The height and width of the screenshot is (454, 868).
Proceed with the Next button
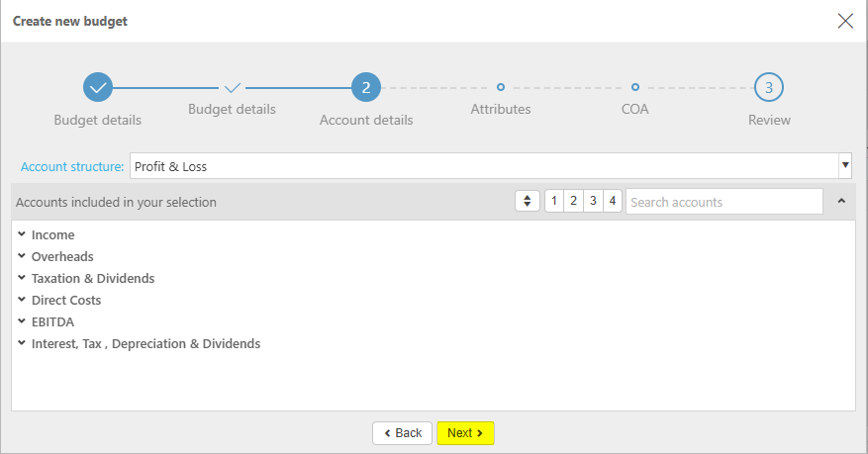coord(465,433)
